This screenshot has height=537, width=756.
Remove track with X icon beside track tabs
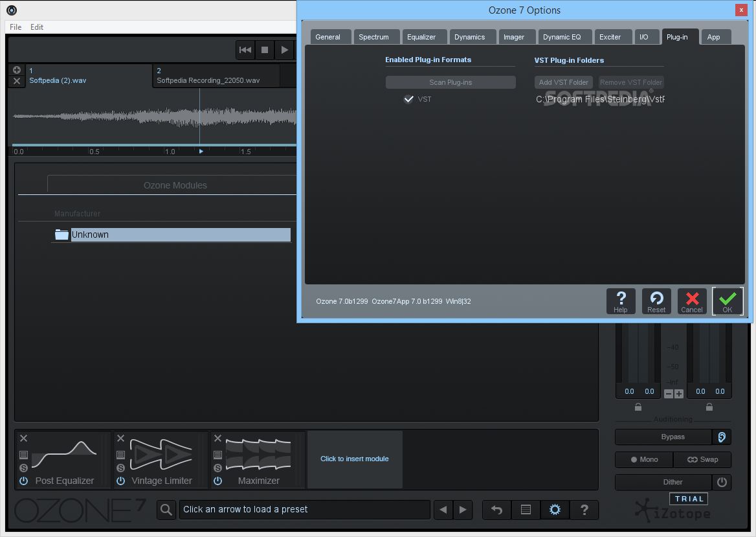coord(17,81)
